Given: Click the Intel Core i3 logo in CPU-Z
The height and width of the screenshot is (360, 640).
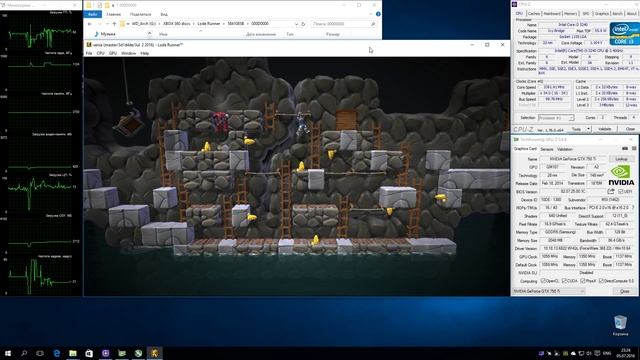Looking at the screenshot, I should pos(624,33).
